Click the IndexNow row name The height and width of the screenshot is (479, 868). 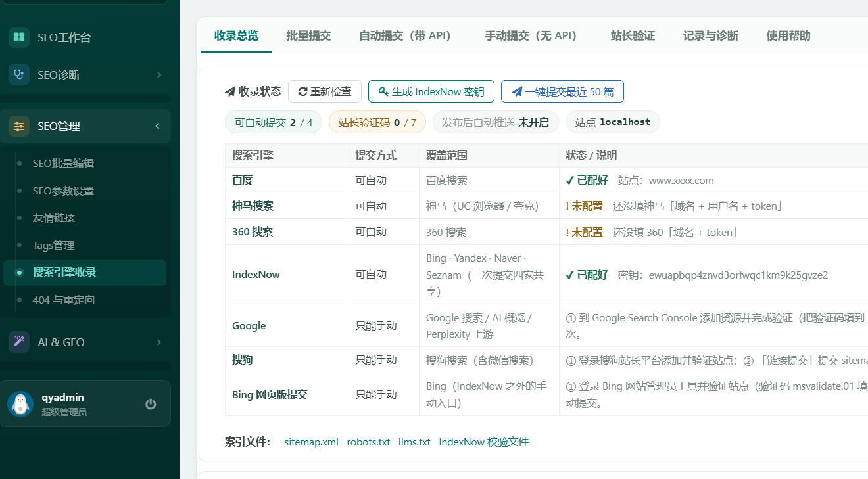256,274
